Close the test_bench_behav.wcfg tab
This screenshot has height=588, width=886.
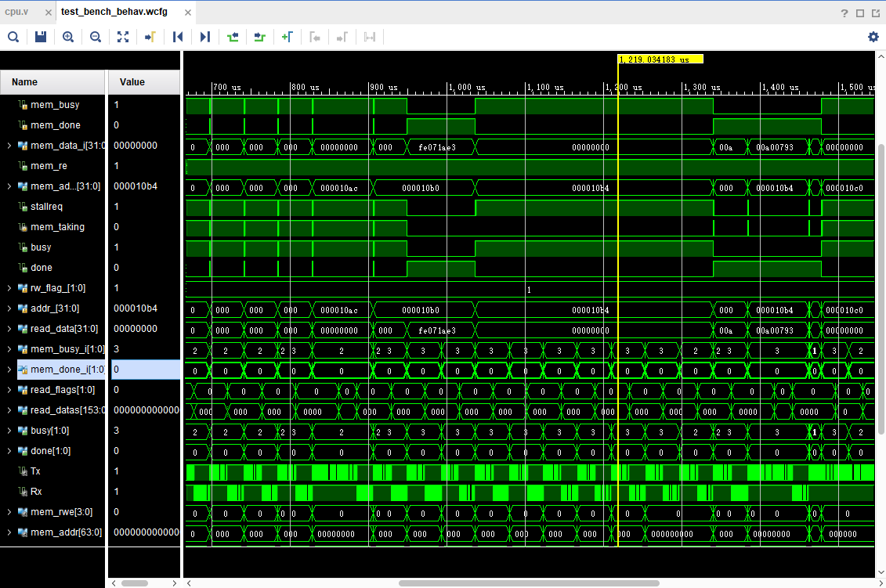[187, 13]
